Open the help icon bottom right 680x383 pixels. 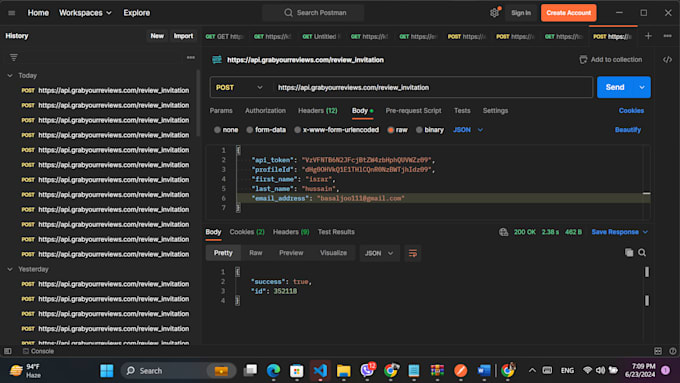tap(672, 351)
